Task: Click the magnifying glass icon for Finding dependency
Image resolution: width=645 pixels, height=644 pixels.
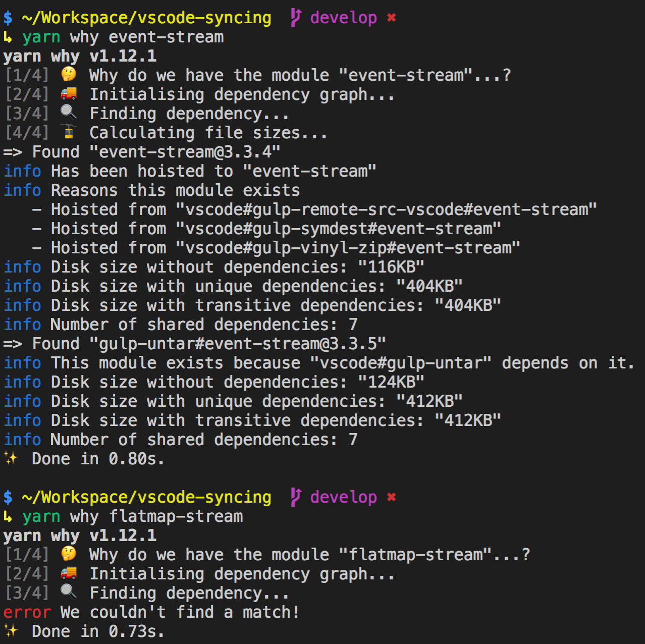Action: click(68, 113)
